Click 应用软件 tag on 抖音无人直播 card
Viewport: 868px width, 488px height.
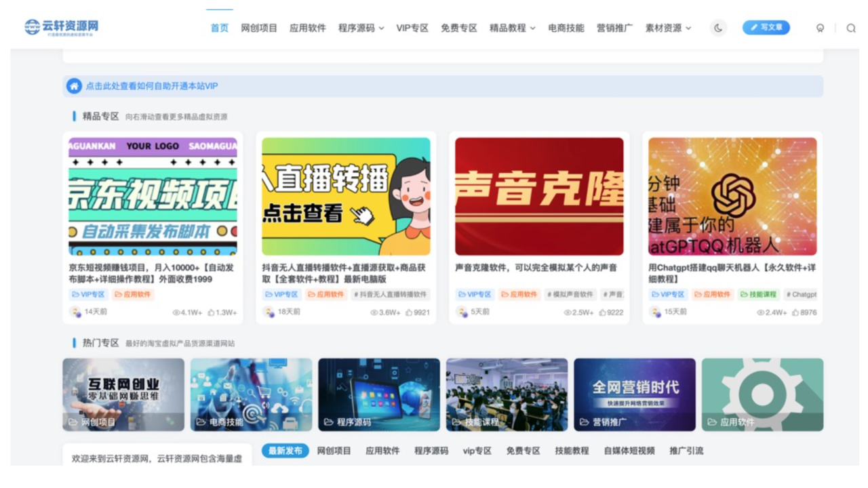(x=326, y=295)
